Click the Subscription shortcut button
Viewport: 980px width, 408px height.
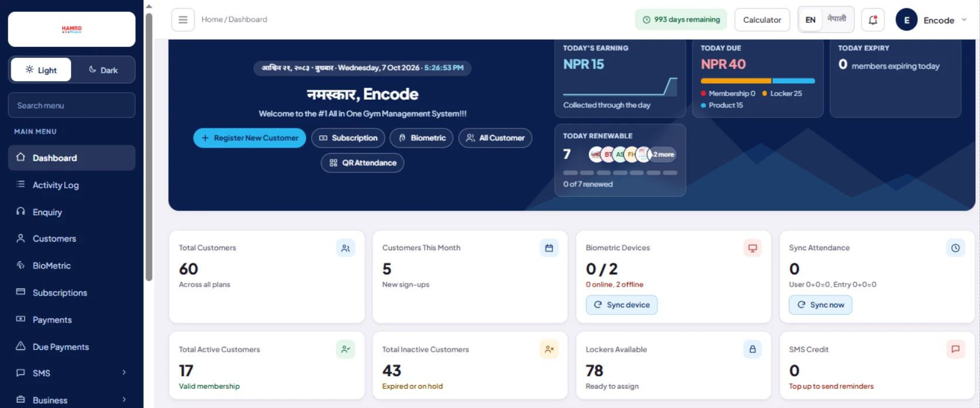pyautogui.click(x=348, y=138)
